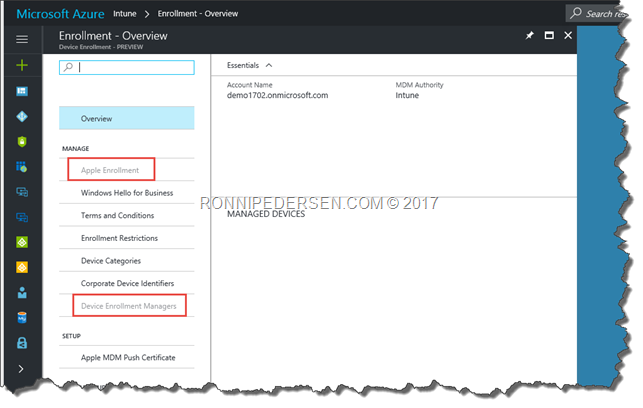Open Apple MDM Push Certificate item
The width and height of the screenshot is (643, 408).
(x=128, y=358)
